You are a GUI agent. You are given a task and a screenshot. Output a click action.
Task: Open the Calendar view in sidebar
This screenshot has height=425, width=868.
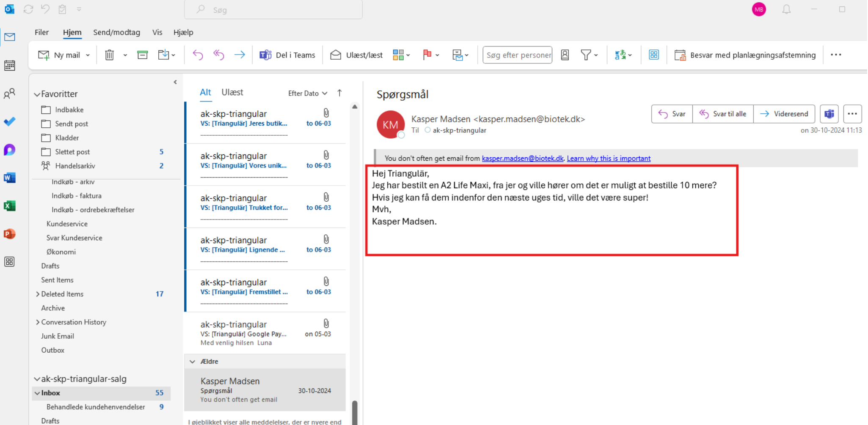coord(9,65)
